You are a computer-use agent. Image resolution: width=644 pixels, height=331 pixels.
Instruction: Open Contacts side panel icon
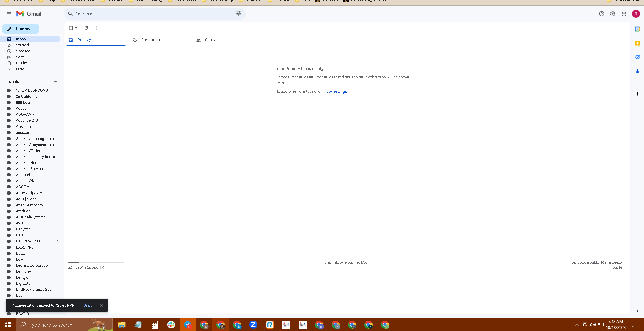point(637,71)
